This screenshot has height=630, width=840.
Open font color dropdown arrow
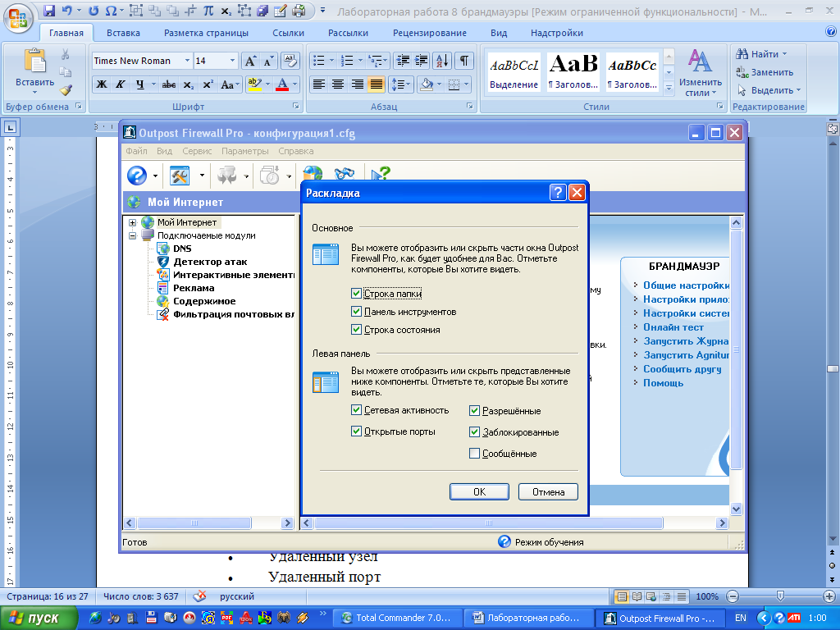pyautogui.click(x=294, y=84)
